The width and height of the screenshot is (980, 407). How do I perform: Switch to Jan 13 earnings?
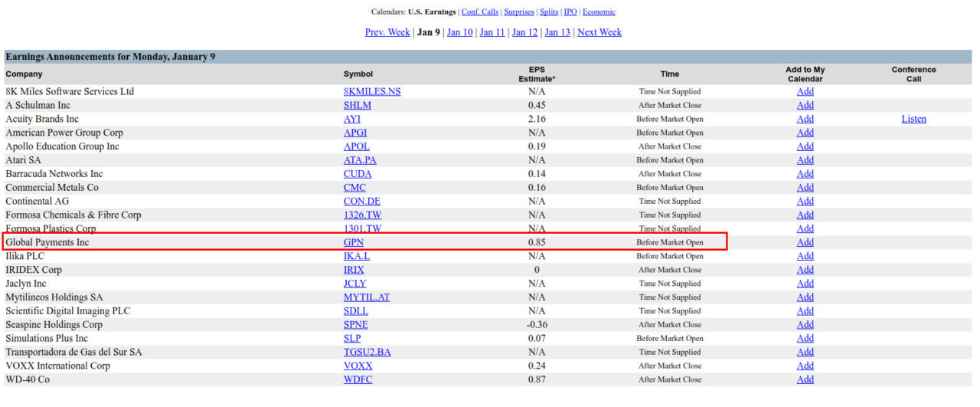pyautogui.click(x=557, y=32)
